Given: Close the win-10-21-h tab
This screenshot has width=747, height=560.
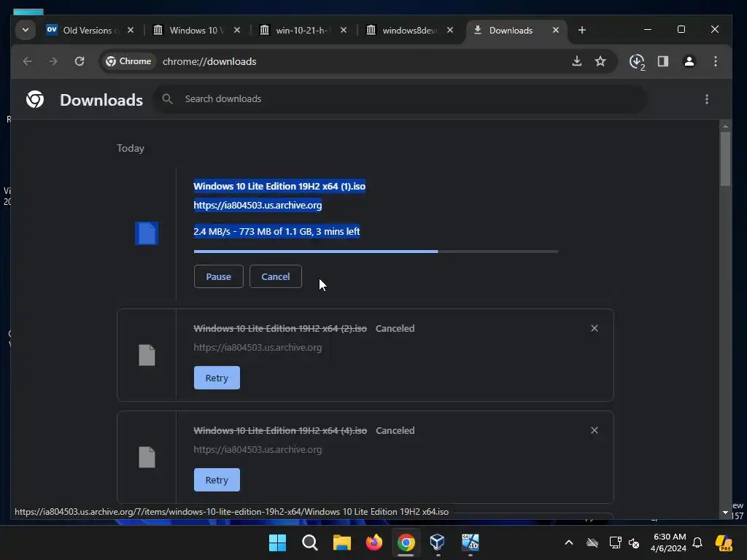Looking at the screenshot, I should (344, 30).
